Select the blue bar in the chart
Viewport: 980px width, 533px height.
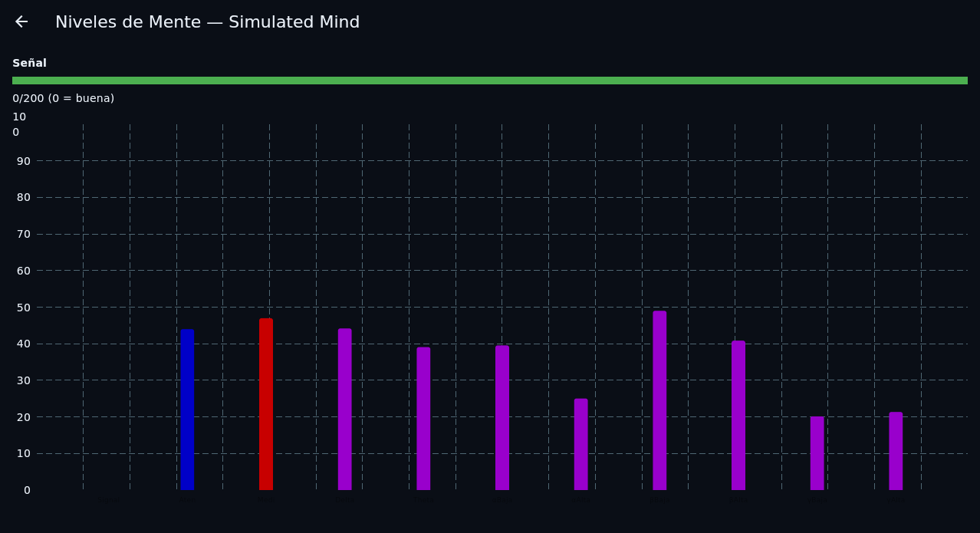(187, 410)
